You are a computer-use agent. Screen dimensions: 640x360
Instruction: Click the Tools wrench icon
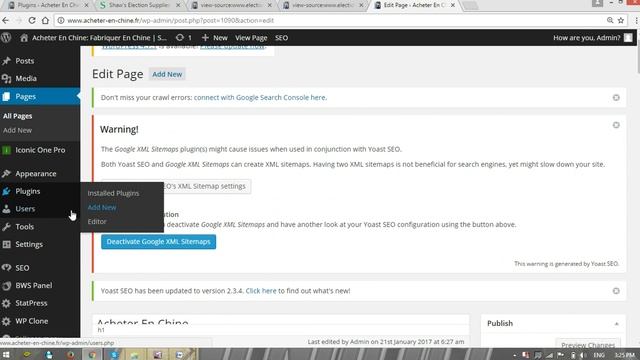coord(6,227)
